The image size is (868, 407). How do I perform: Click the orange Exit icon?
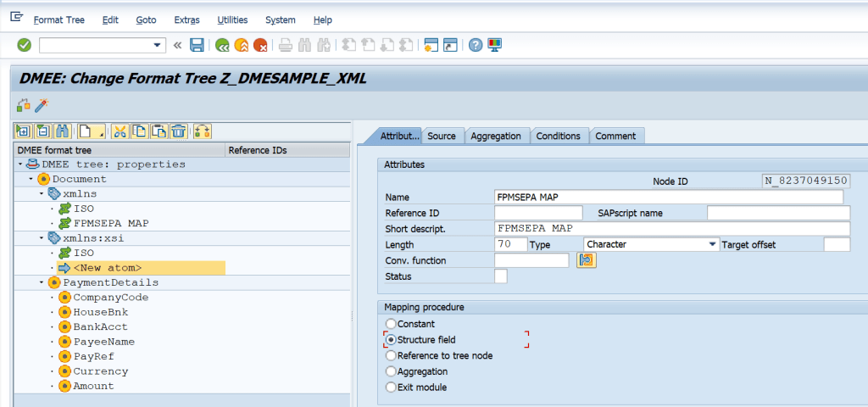(x=241, y=46)
